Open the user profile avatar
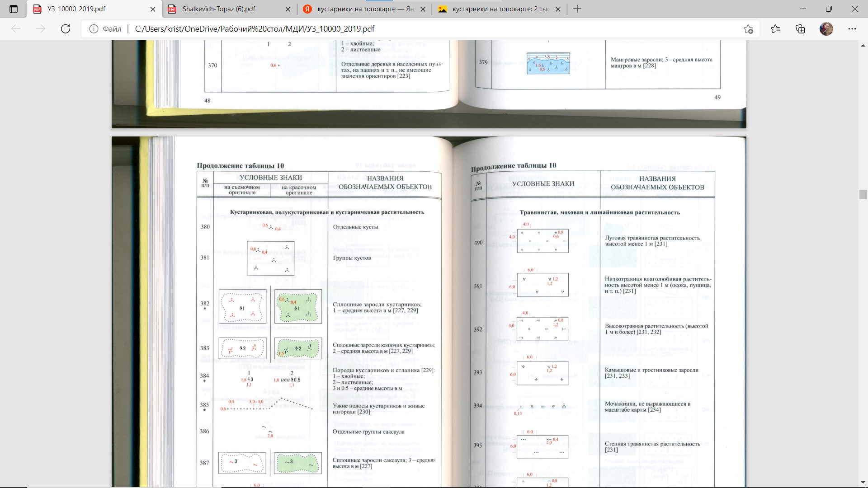Image resolution: width=868 pixels, height=488 pixels. point(826,29)
